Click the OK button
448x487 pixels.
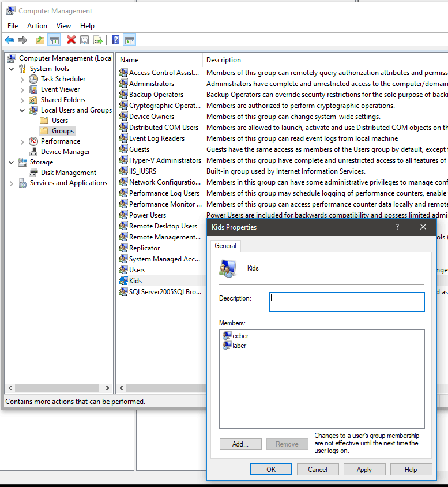pos(271,469)
